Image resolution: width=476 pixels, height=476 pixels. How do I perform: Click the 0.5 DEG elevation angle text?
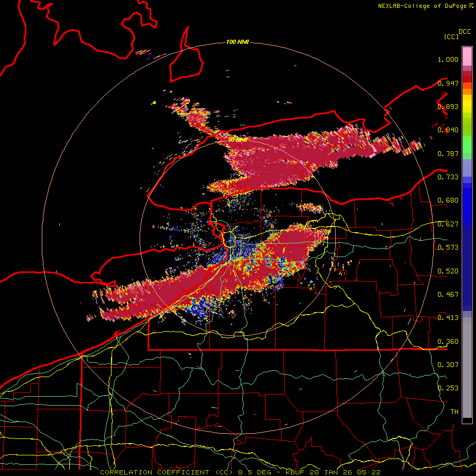coord(255,472)
